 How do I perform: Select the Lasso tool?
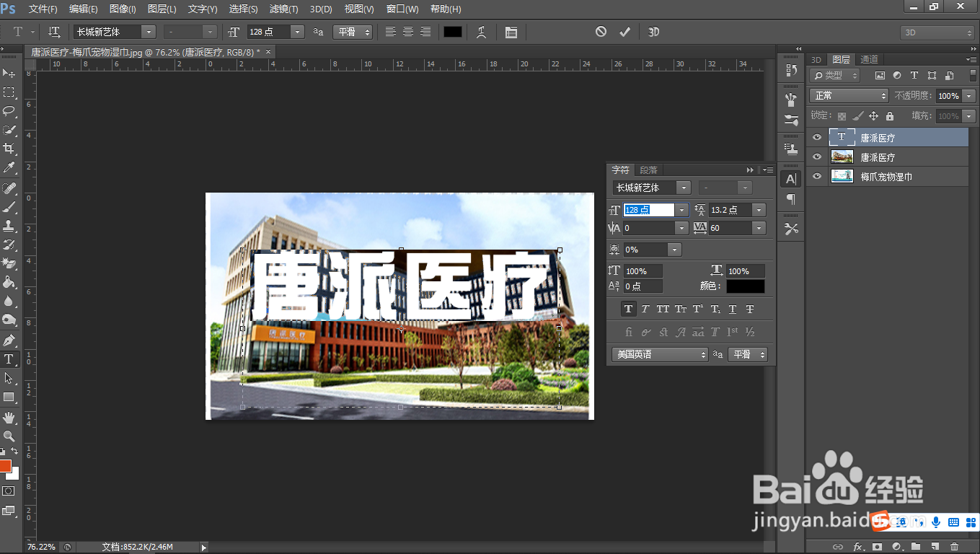coord(9,111)
